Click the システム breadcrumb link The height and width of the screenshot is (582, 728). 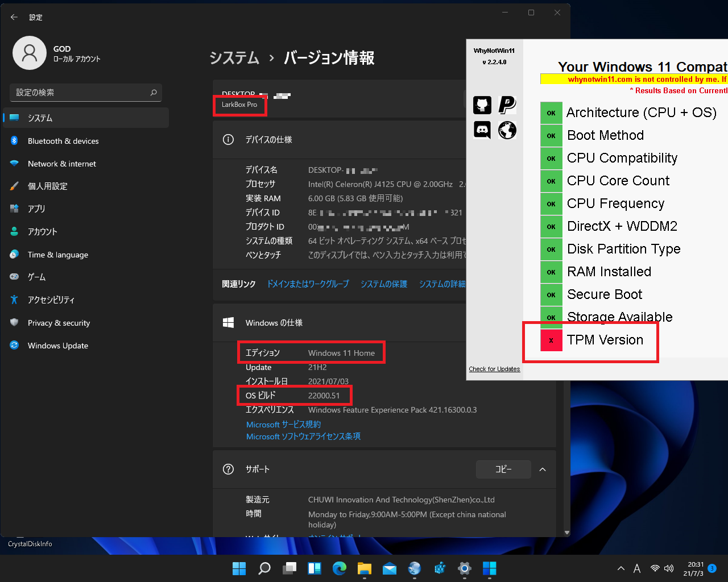234,57
